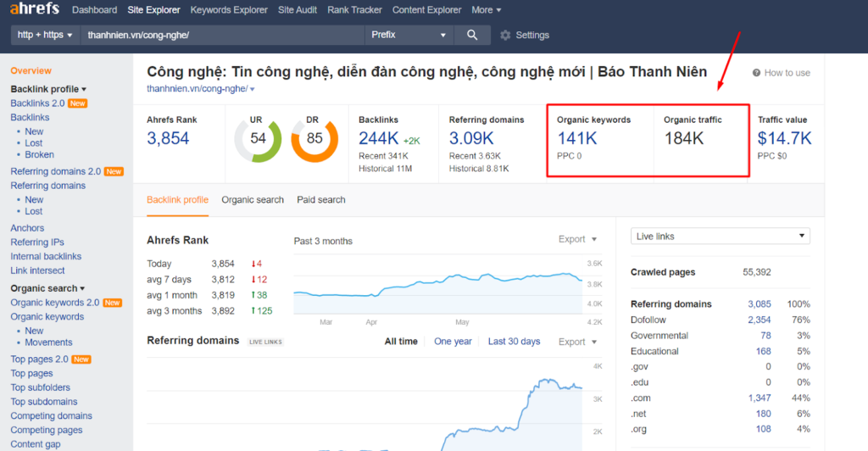Open Referring domains 2.0 in the sidebar
The width and height of the screenshot is (868, 451).
[x=56, y=171]
